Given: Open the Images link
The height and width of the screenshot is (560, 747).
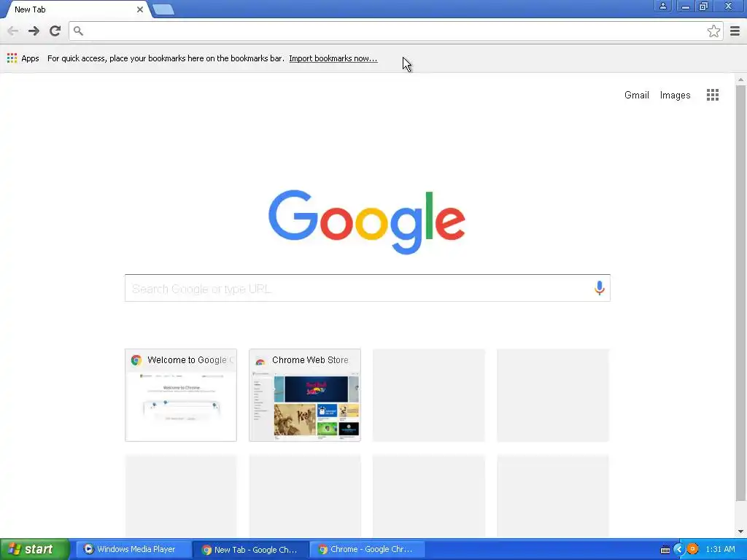Looking at the screenshot, I should click(x=675, y=95).
